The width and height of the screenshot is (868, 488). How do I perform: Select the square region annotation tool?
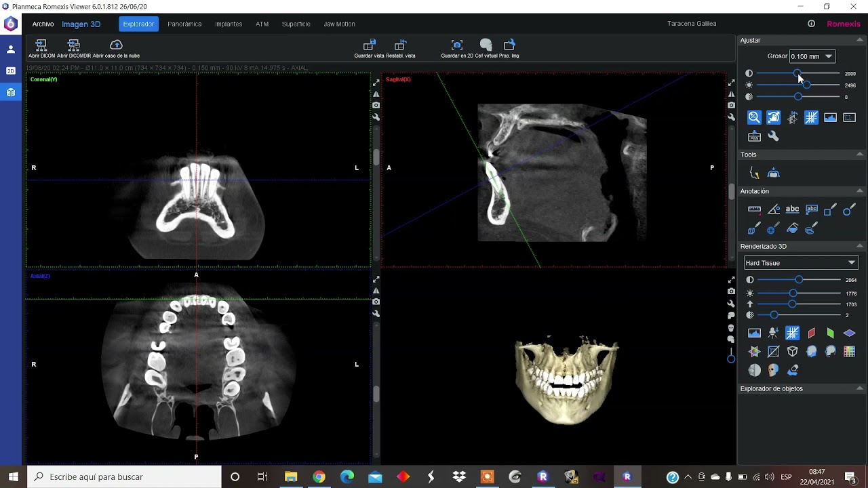pyautogui.click(x=830, y=210)
